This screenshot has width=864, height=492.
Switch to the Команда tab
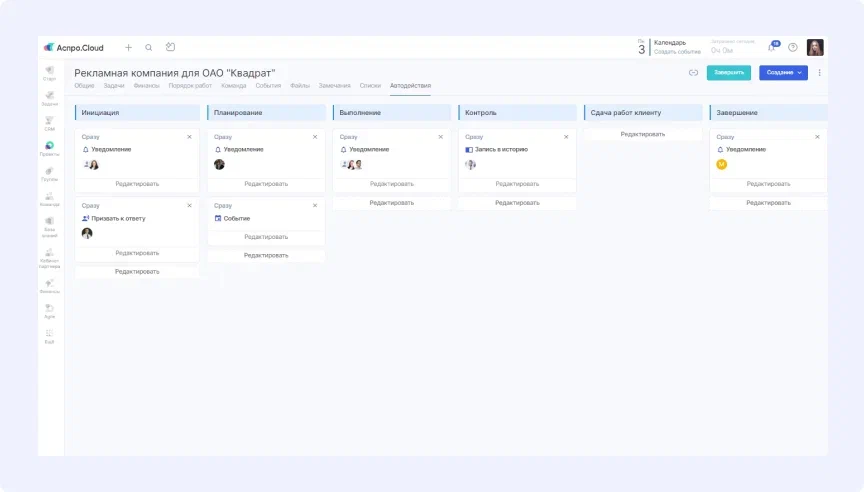coord(233,86)
